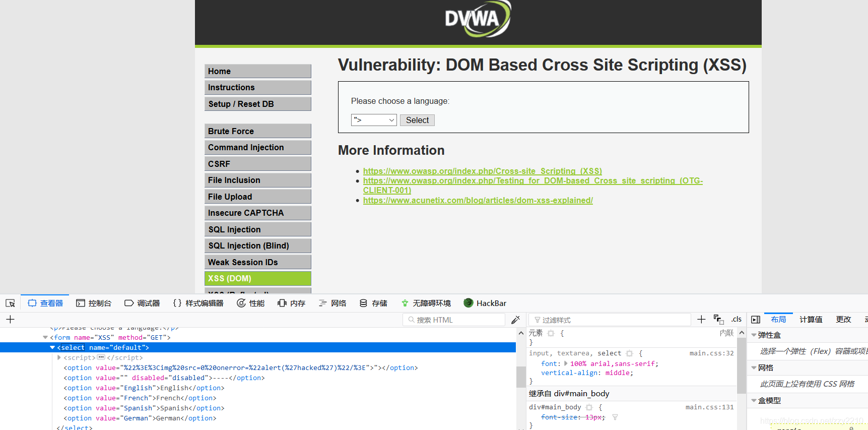Go to CSRF page
868x430 pixels.
point(258,164)
